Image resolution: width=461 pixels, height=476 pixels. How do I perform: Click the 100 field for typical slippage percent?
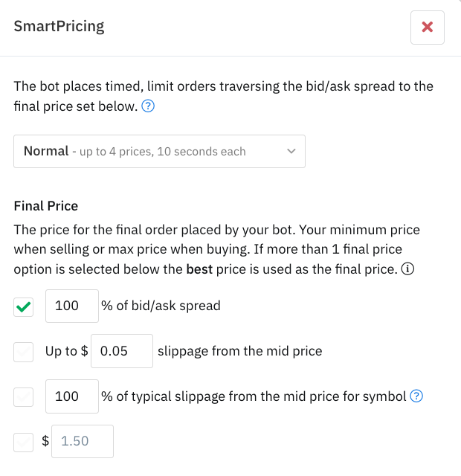(x=72, y=396)
